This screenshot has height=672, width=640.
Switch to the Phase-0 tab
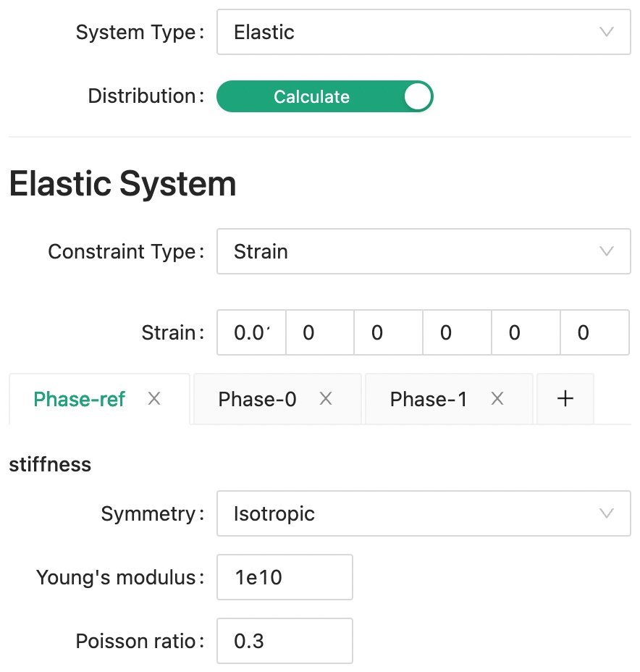tap(257, 398)
